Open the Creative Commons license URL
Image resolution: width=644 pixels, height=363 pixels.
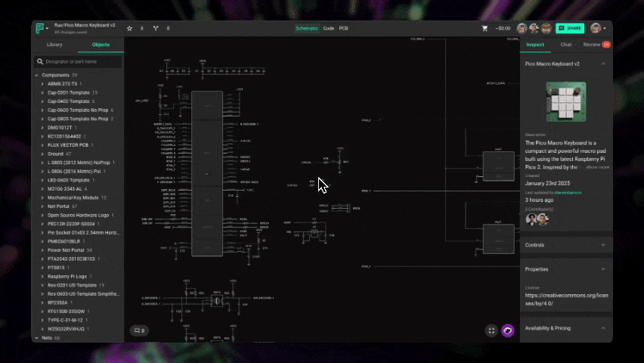tap(566, 299)
